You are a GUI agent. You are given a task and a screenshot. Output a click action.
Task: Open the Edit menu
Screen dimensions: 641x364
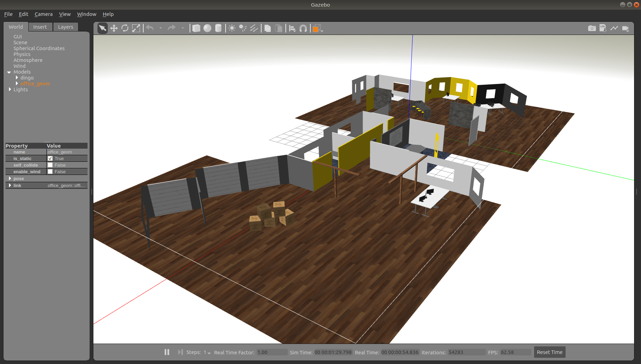click(x=24, y=14)
